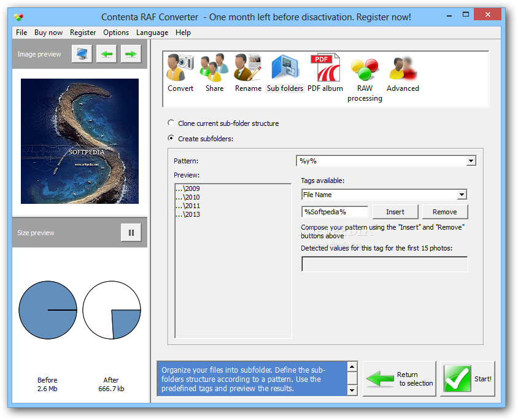Screen dimensions: 518x420
Task: Open the Buy now menu
Action: click(48, 33)
